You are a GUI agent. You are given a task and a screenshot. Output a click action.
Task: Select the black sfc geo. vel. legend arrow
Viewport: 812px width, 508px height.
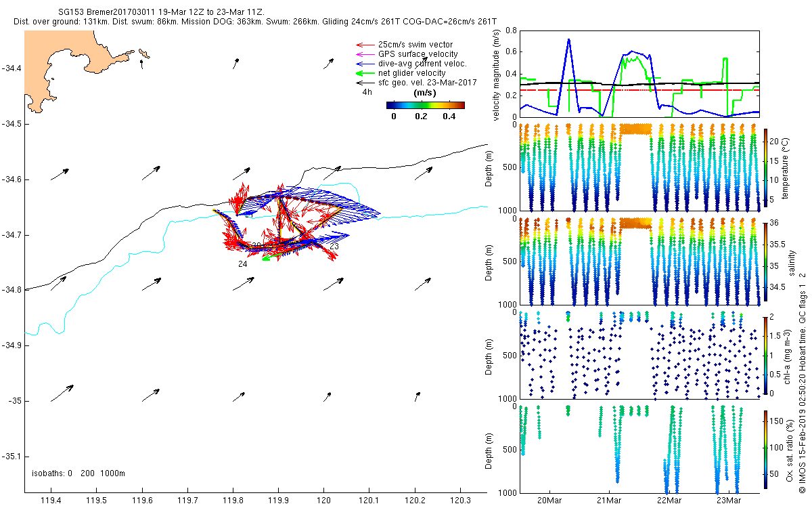tap(365, 83)
